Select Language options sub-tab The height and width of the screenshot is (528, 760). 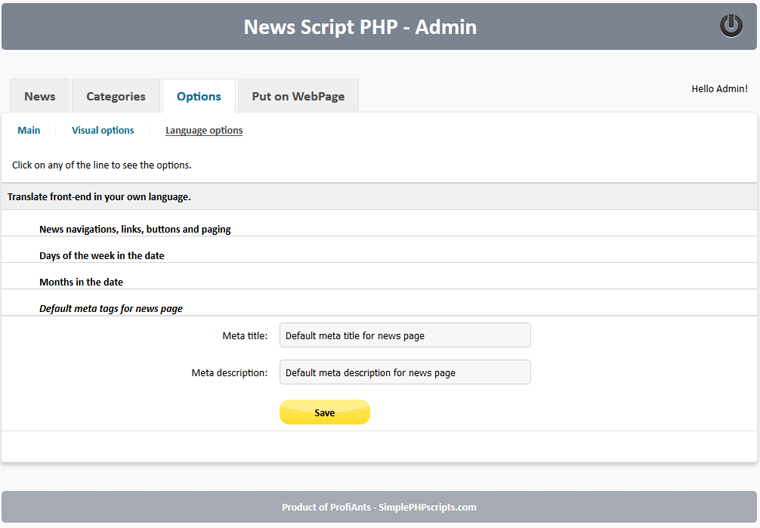[204, 130]
